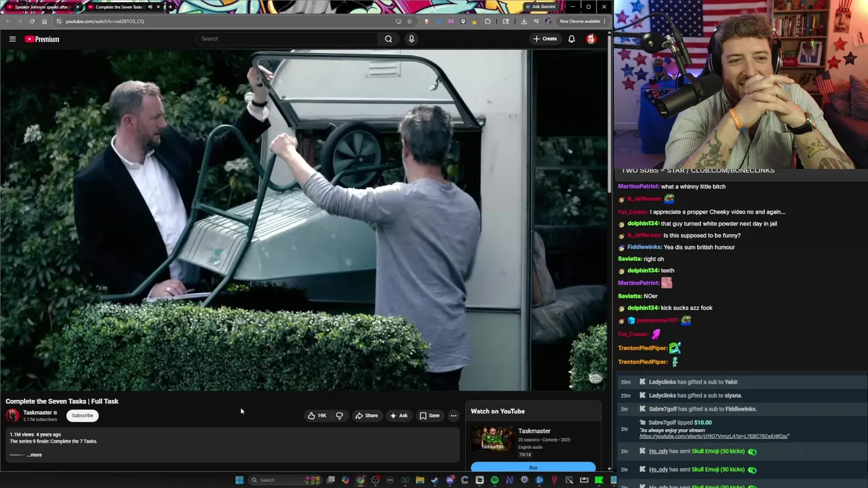Select the Complete the Seven Tasks tab
Screen dimensions: 868x488
pos(119,7)
